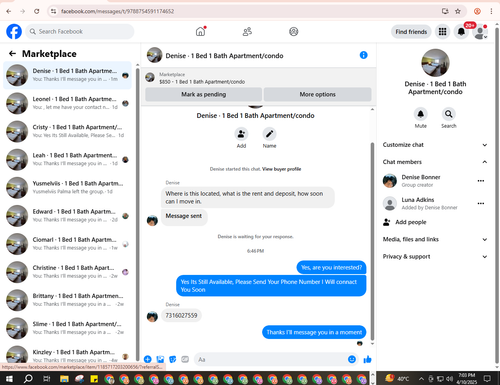Click the Search Facebook field

click(80, 32)
